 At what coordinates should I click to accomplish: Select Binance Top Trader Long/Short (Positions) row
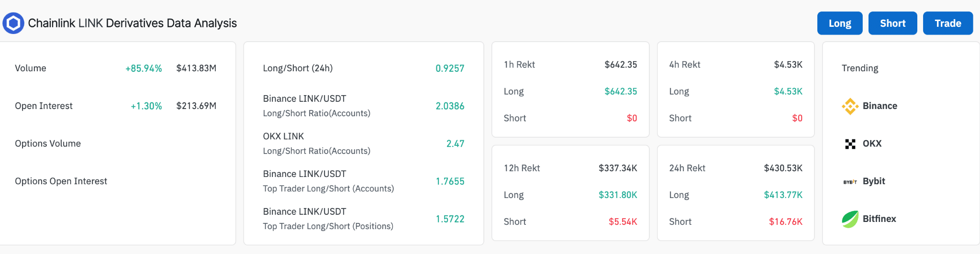pos(364,219)
